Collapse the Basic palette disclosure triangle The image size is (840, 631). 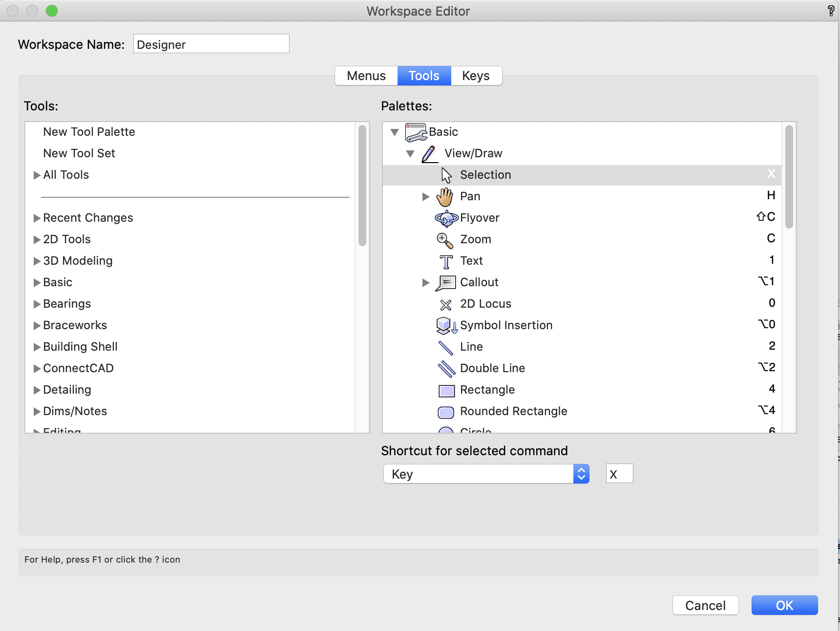395,132
